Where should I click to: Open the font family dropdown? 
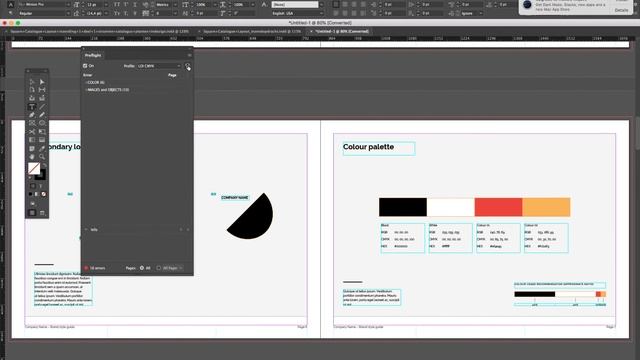(68, 4)
